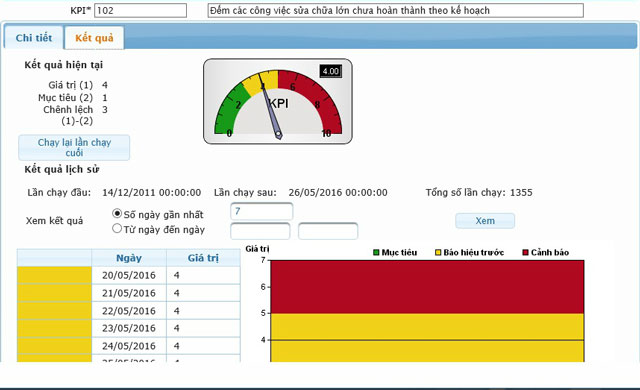
Task: Click the start date input field
Action: pos(260,231)
